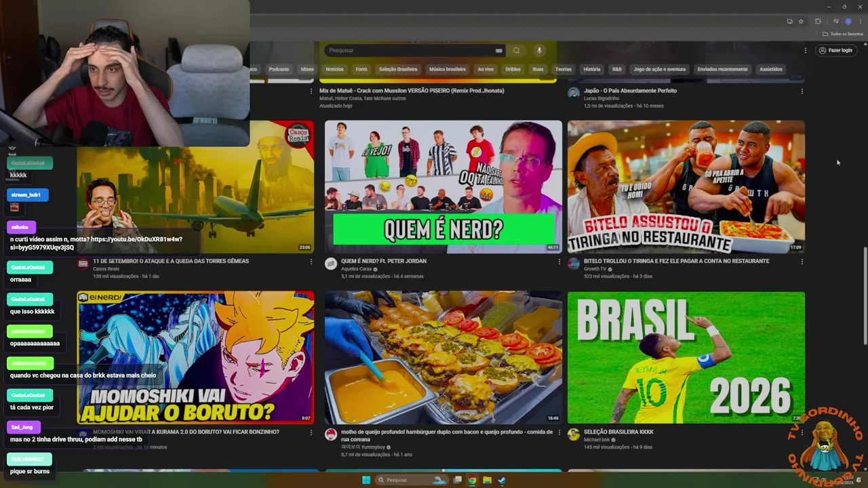
Task: Open options menu for Quem é Nerd video
Action: tap(559, 262)
